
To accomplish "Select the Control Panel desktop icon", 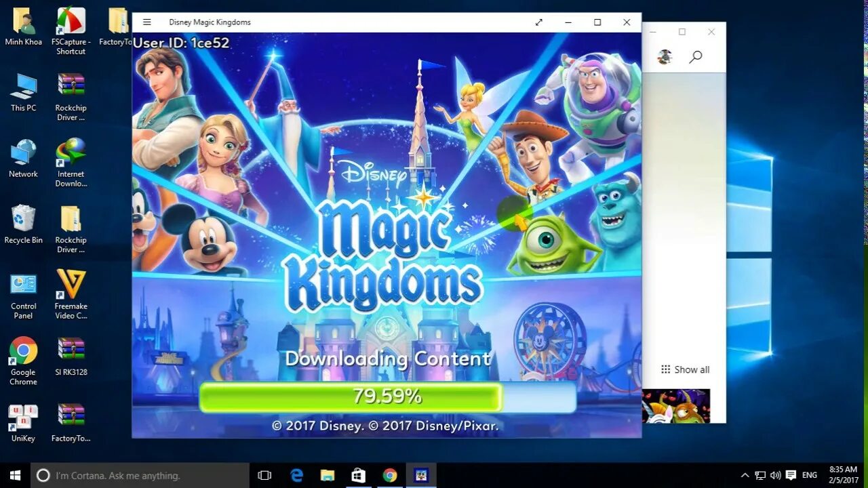I will pyautogui.click(x=24, y=296).
